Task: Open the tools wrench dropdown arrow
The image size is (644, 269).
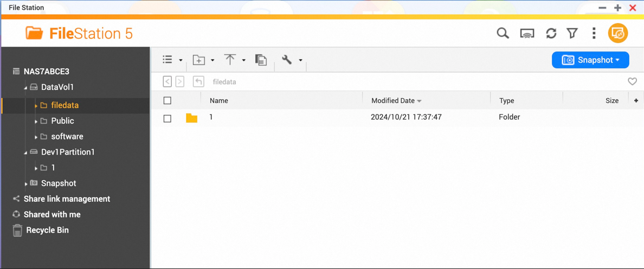Action: coord(301,60)
